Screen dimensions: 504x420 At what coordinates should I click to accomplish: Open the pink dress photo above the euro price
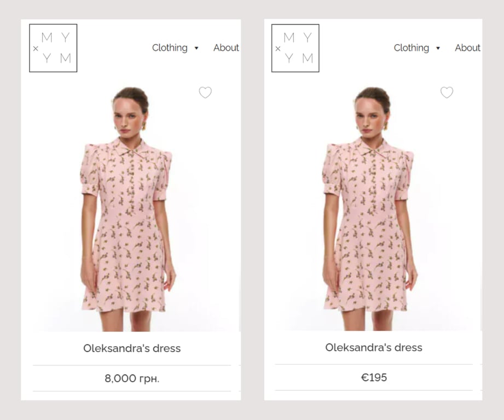pyautogui.click(x=370, y=230)
